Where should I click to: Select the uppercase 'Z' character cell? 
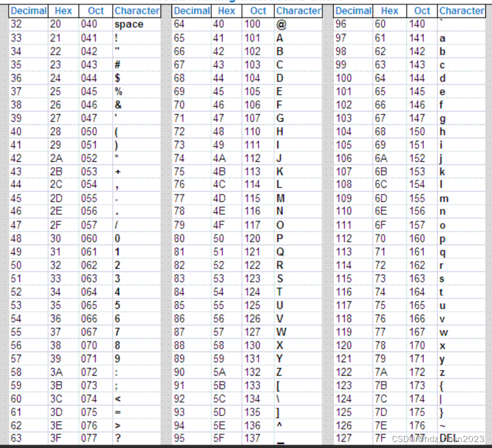coord(298,372)
